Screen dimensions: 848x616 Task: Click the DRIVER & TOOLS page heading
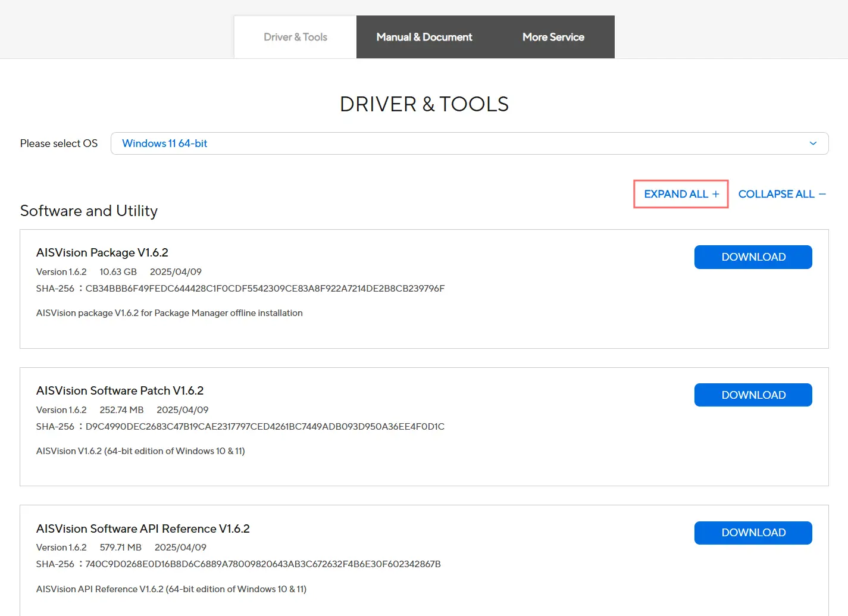pos(424,104)
